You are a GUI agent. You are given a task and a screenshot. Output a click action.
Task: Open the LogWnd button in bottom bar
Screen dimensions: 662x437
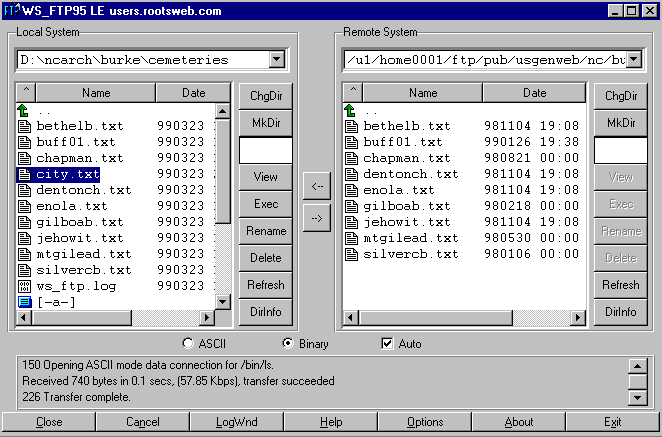coord(236,422)
